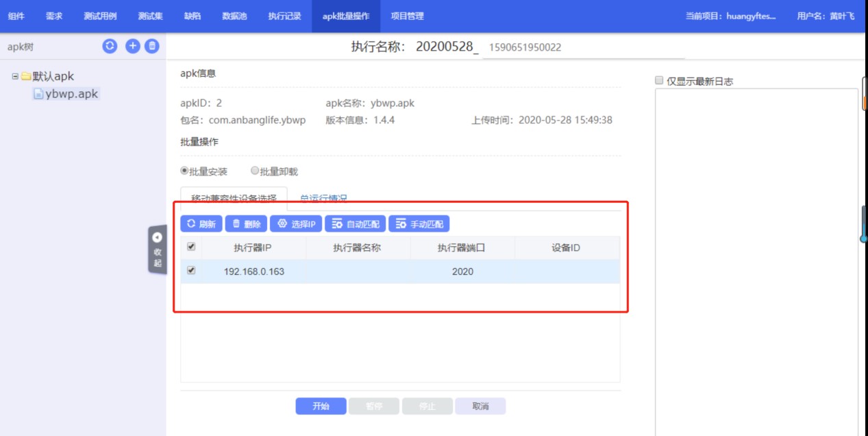Click the 手动匹配 manual-match button

tap(419, 224)
